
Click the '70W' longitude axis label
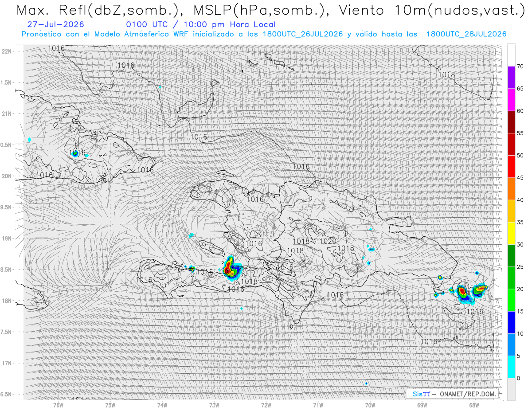(370, 405)
